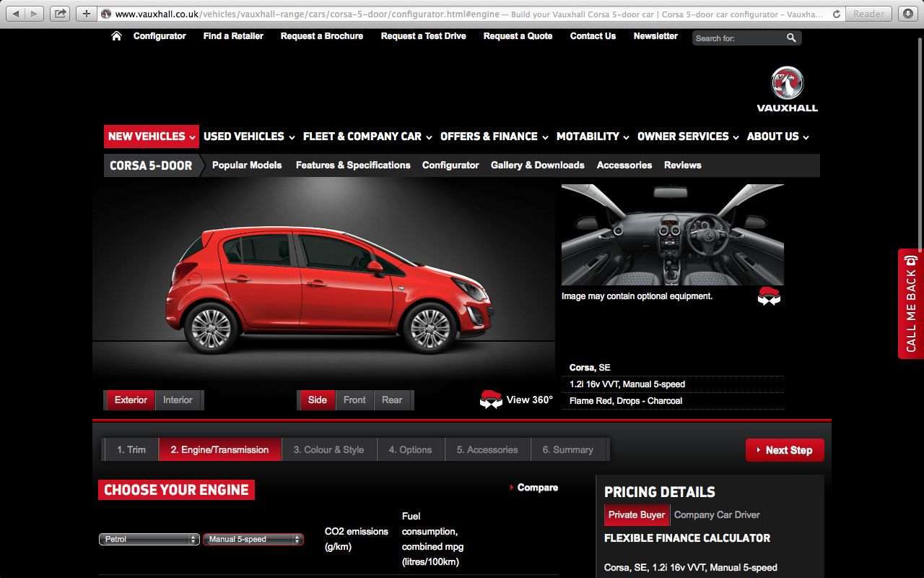This screenshot has width=924, height=578.
Task: Open Gallery & Downloads link
Action: tap(538, 165)
